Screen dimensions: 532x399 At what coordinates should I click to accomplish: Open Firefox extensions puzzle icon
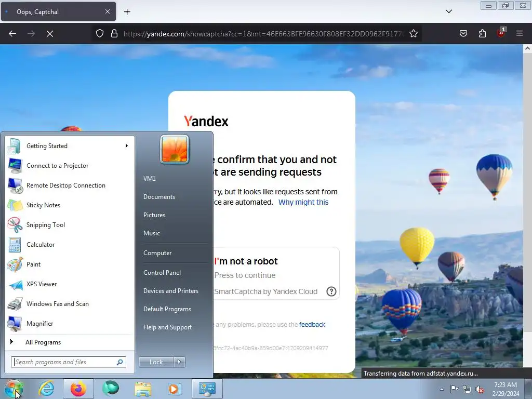(482, 34)
